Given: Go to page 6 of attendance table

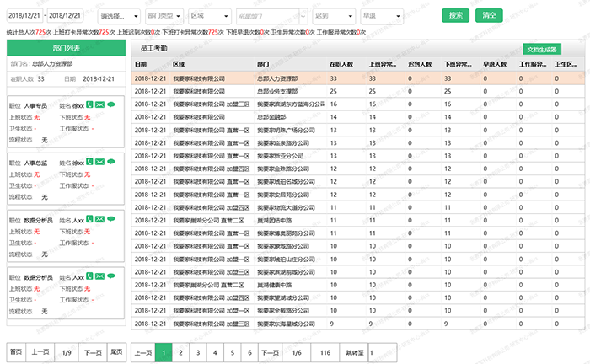Looking at the screenshot, I should pos(249,353).
